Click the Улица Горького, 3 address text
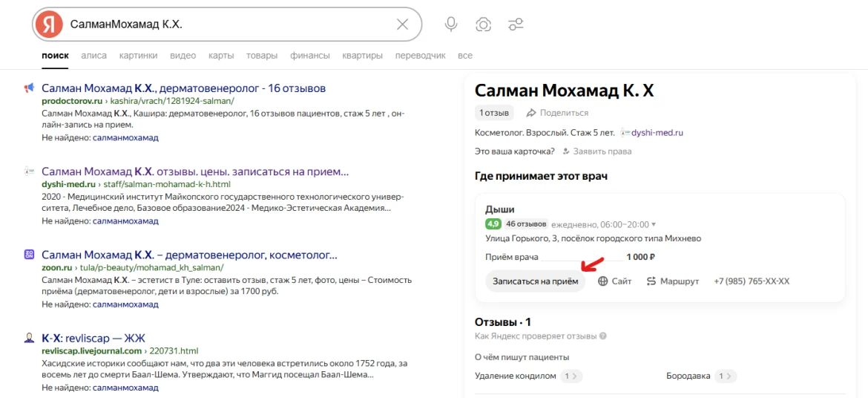 click(x=594, y=238)
